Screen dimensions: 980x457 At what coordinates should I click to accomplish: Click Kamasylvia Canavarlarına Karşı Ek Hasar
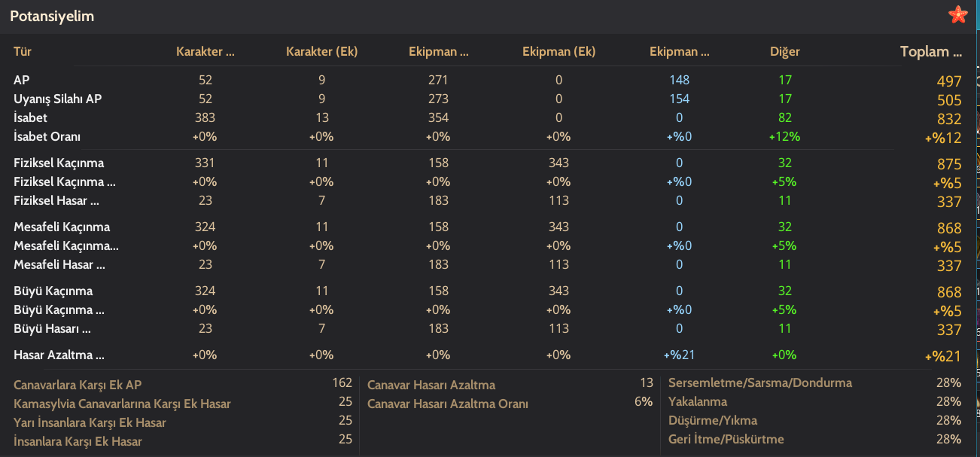[x=122, y=404]
